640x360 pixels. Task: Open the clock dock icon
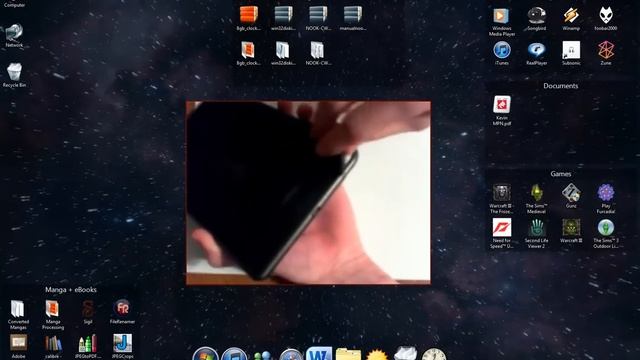click(x=433, y=354)
